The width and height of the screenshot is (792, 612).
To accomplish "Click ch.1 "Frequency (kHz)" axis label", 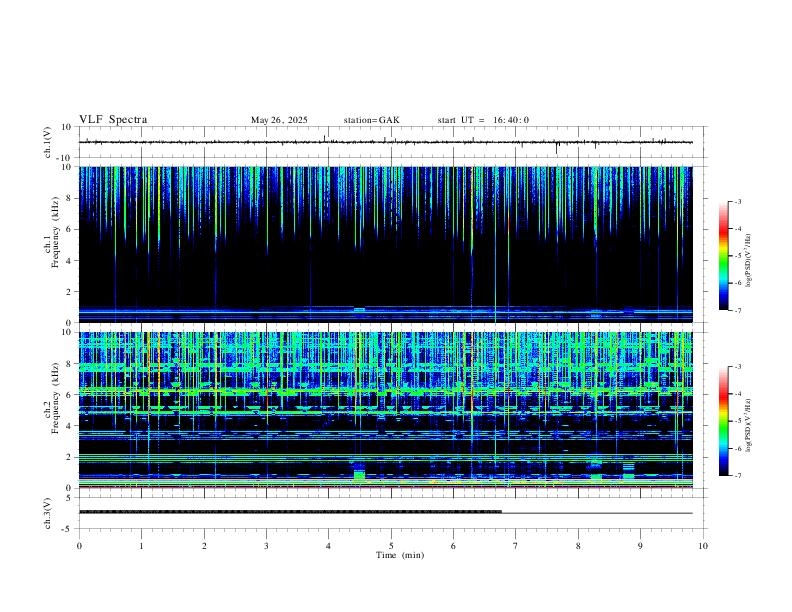I will click(56, 230).
